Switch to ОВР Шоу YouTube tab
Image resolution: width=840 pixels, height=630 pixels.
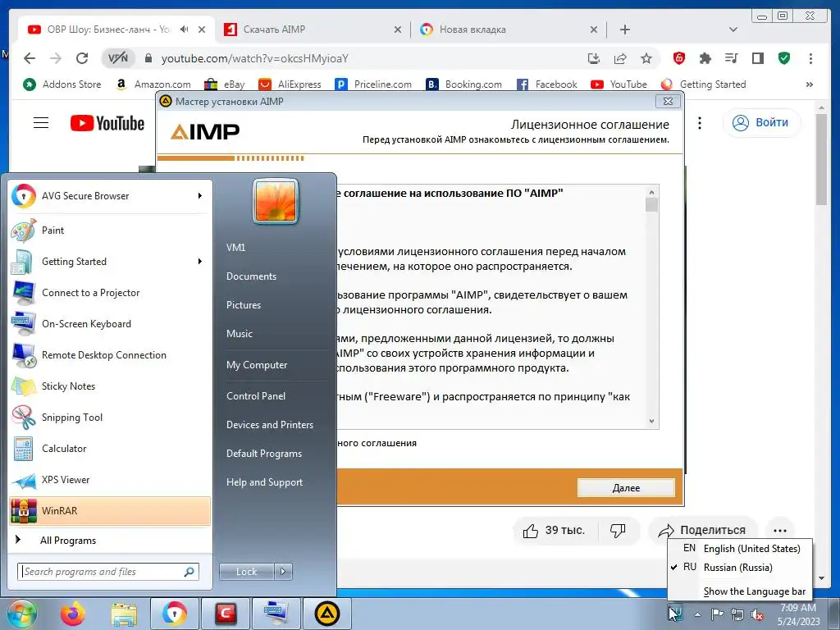coord(107,30)
